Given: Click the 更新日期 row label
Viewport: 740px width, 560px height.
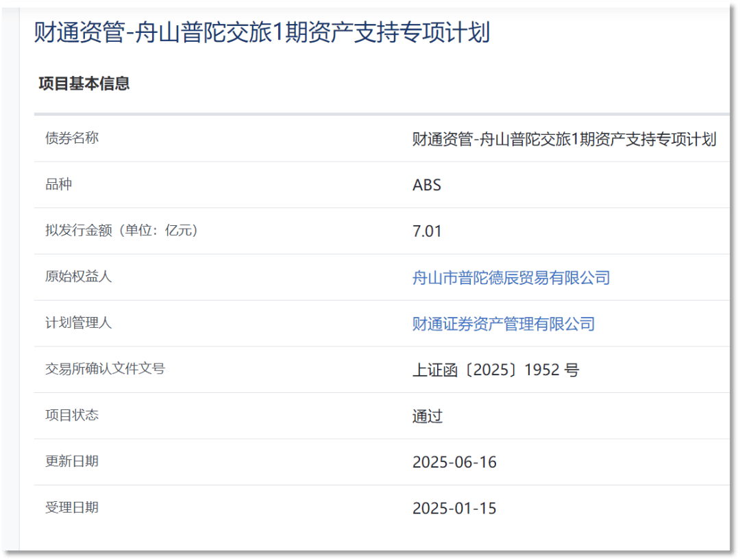Looking at the screenshot, I should [72, 461].
